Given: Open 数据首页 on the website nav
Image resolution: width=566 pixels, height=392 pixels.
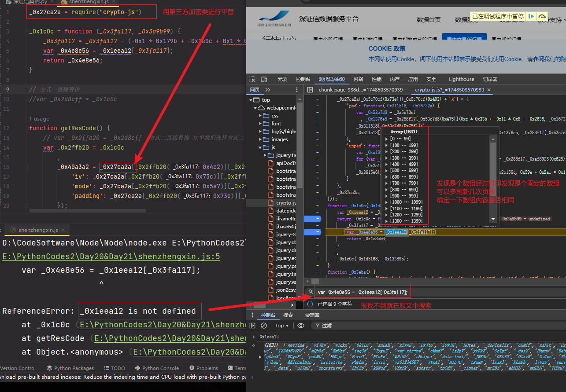Looking at the screenshot, I should (429, 20).
